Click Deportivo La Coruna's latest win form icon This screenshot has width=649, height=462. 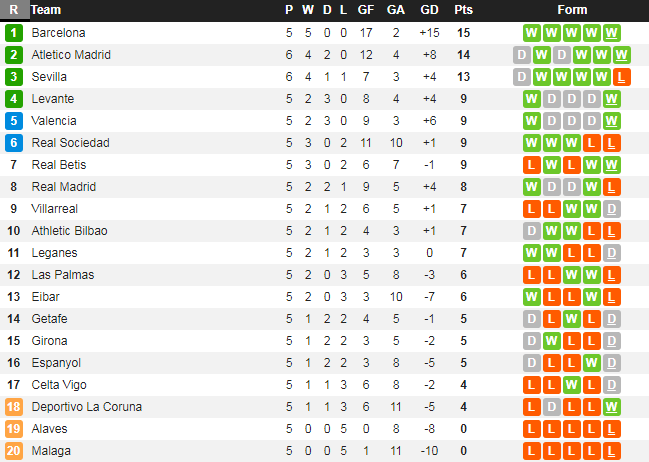(x=612, y=407)
